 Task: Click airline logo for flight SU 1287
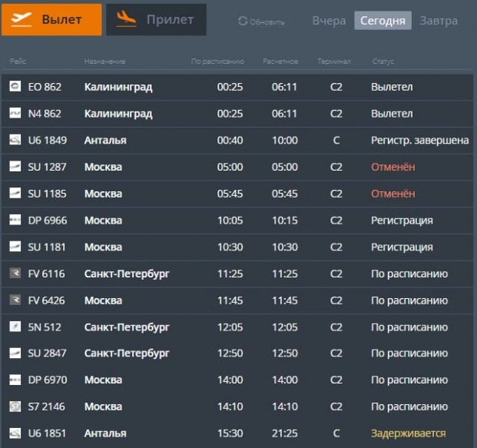pyautogui.click(x=15, y=167)
